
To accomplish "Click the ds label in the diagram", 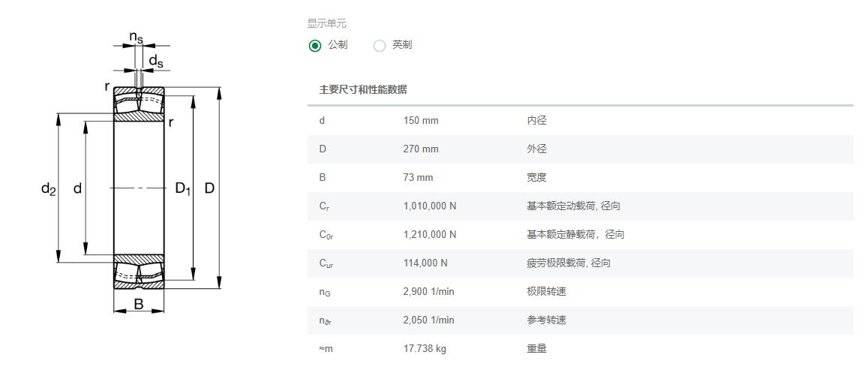I will [156, 61].
